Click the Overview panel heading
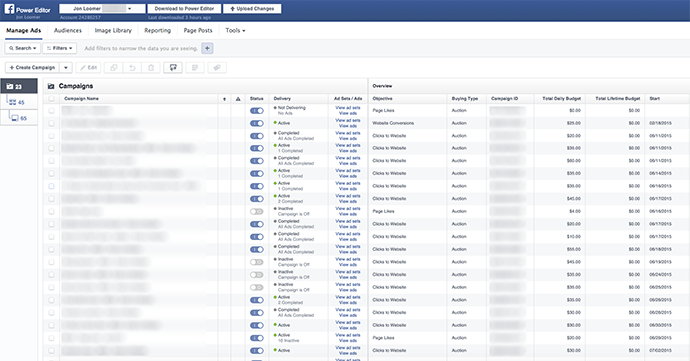The height and width of the screenshot is (361, 690). [382, 86]
